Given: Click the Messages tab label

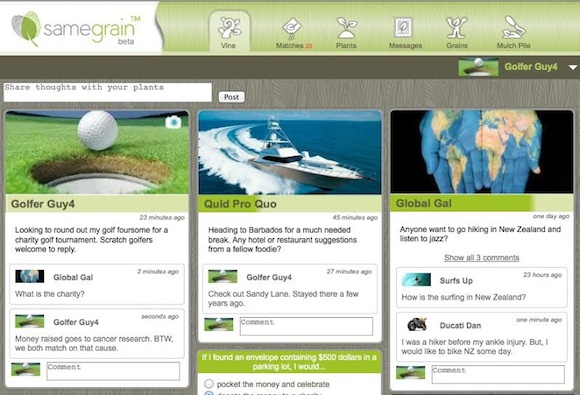Looking at the screenshot, I should point(405,45).
